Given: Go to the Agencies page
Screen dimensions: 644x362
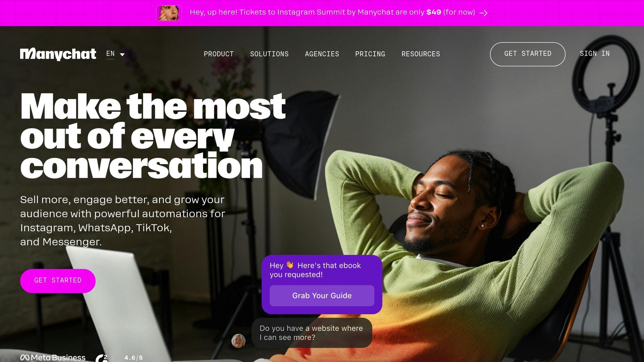Looking at the screenshot, I should [322, 54].
